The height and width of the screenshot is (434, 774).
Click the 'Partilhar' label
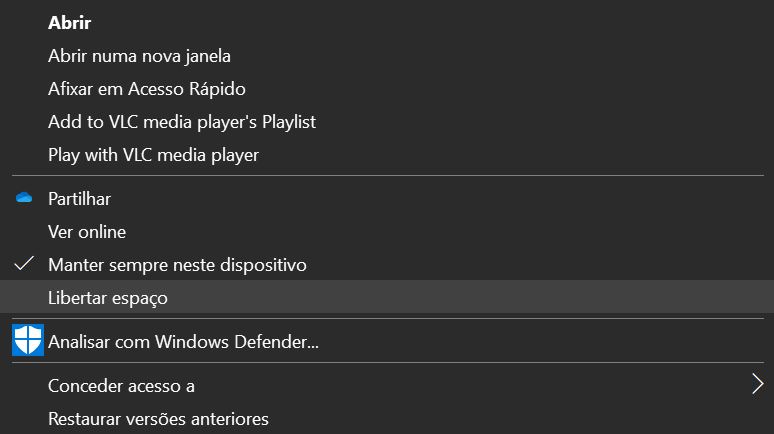pyautogui.click(x=79, y=199)
